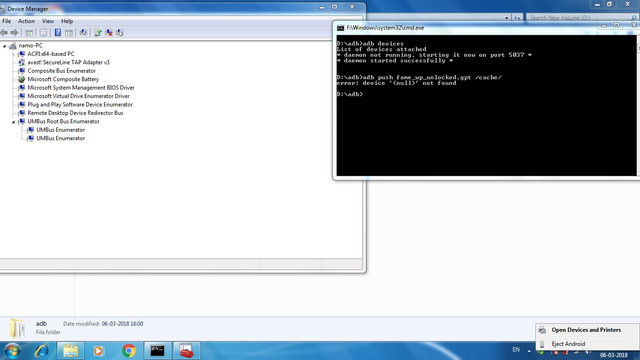Click the blue Help question-mark toolbar icon

[x=58, y=33]
